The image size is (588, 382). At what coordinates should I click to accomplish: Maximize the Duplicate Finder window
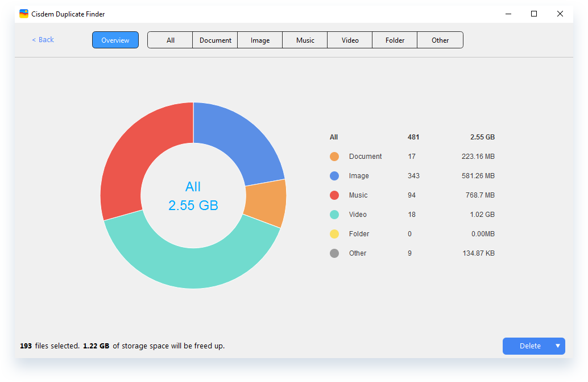pyautogui.click(x=534, y=14)
